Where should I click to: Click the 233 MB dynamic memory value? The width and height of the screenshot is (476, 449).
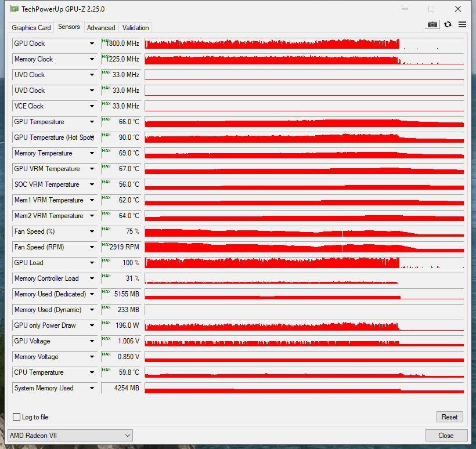(121, 310)
